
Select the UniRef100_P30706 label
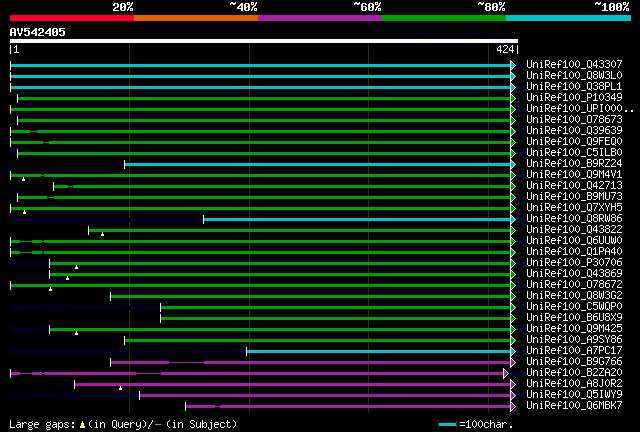(574, 263)
